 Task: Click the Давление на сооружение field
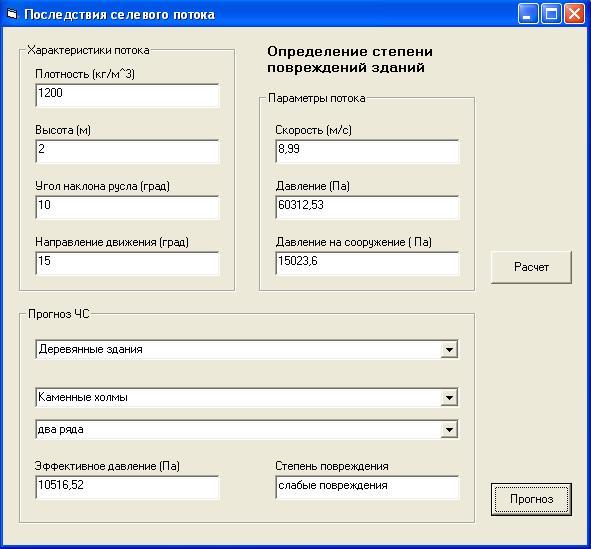coord(367,263)
